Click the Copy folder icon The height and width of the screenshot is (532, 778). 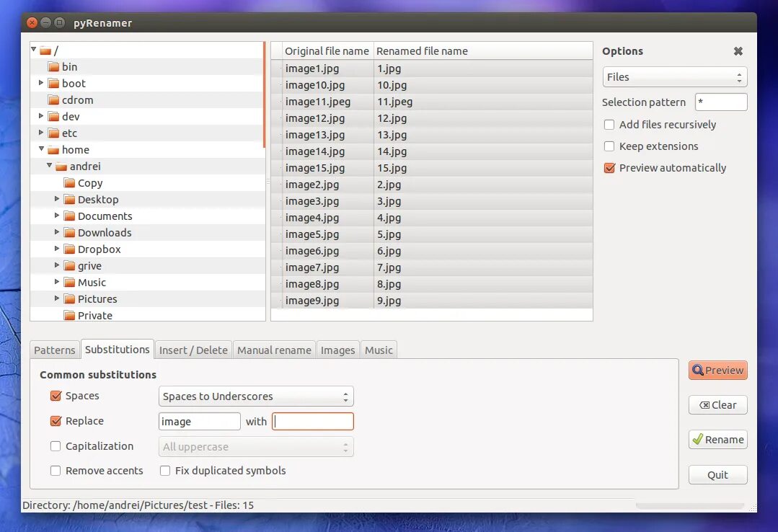click(69, 183)
